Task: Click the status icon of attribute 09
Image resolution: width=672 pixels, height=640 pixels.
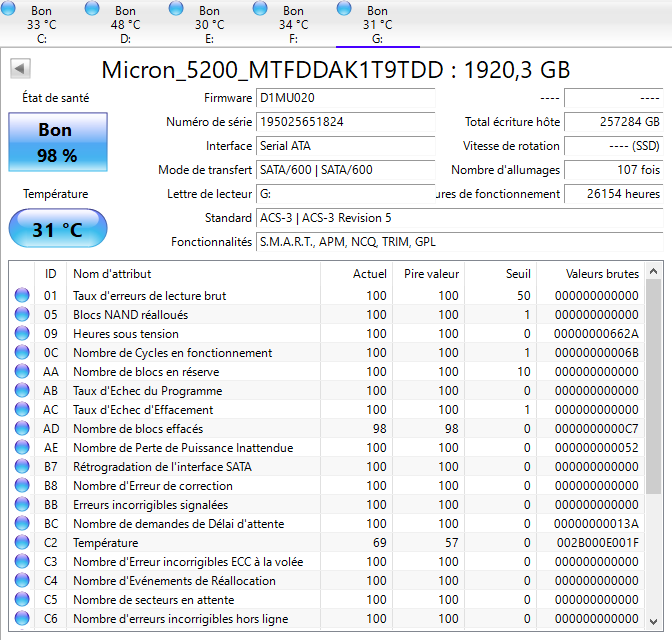Action: point(22,333)
